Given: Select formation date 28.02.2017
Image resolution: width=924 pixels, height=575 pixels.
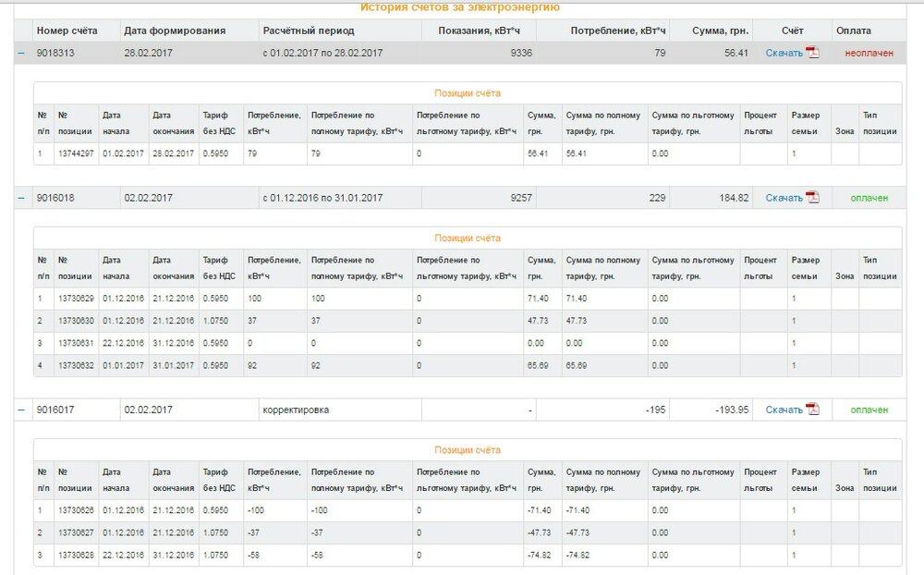Looking at the screenshot, I should tap(149, 53).
